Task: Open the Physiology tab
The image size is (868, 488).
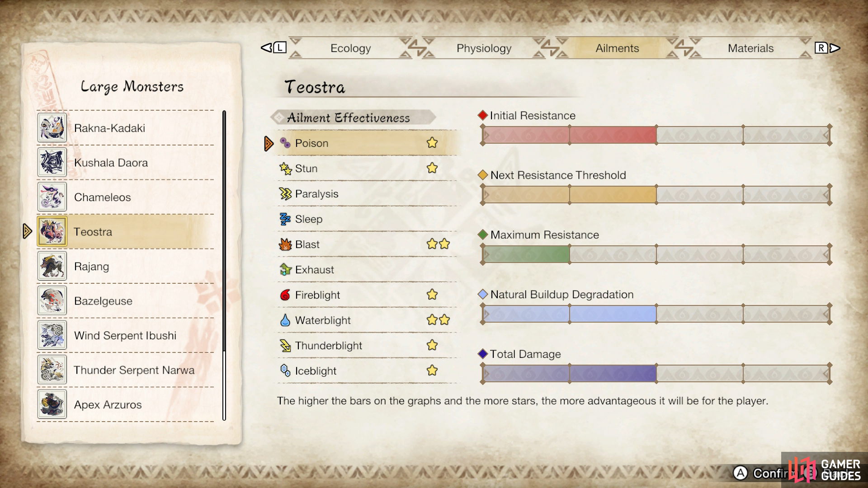Action: [484, 48]
